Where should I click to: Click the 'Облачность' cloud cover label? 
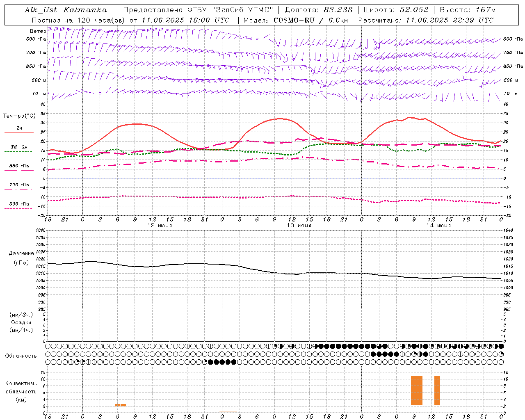[21, 356]
